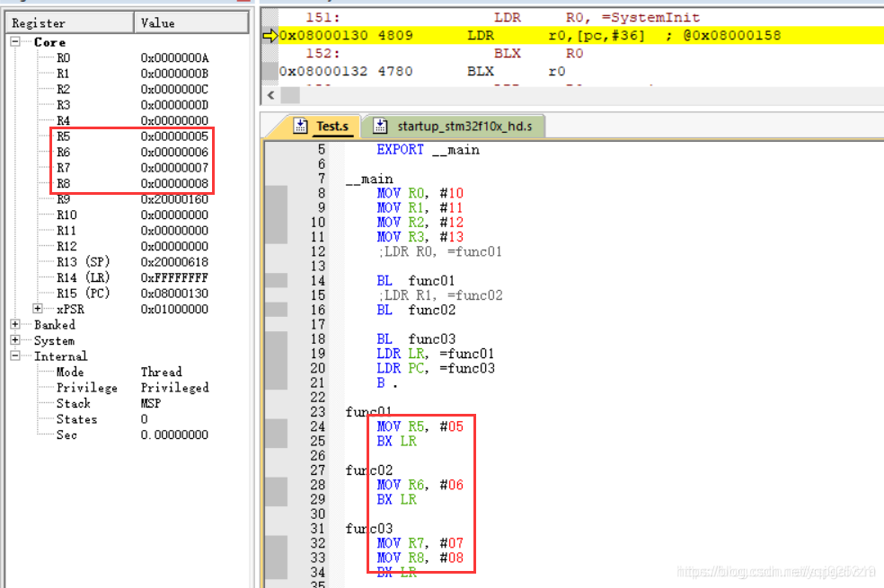Click breakpoint margin at line 16
884x588 pixels.
[x=277, y=310]
